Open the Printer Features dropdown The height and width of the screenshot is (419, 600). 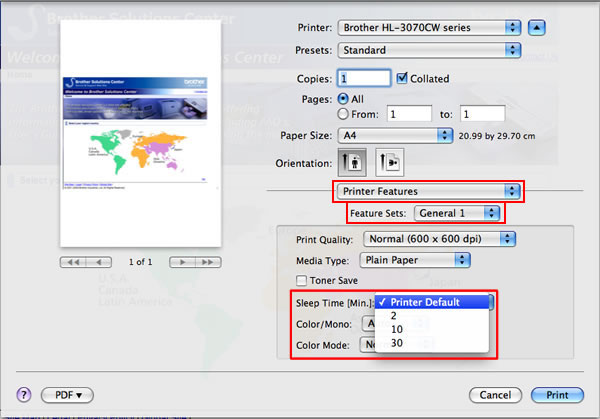[x=428, y=191]
